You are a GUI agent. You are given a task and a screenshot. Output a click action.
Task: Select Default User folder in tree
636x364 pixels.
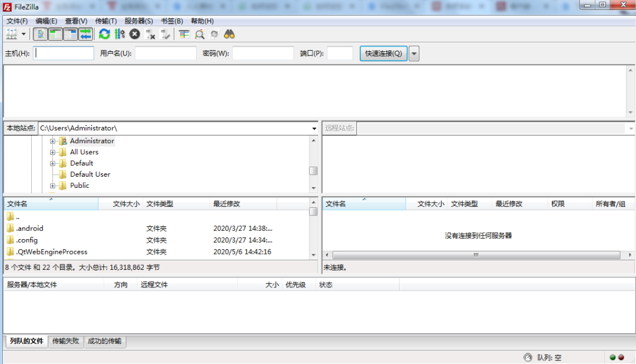pos(90,174)
